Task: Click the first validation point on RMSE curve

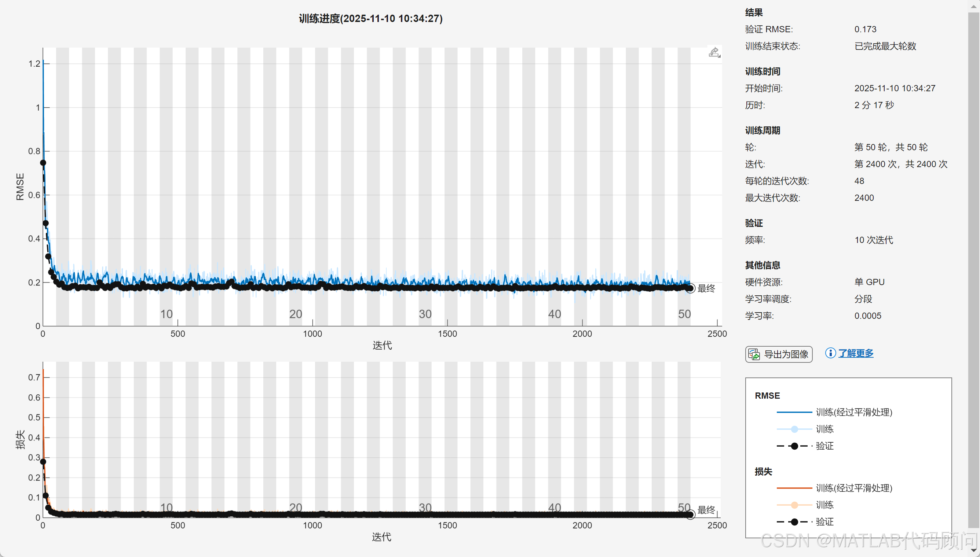Action: 43,163
